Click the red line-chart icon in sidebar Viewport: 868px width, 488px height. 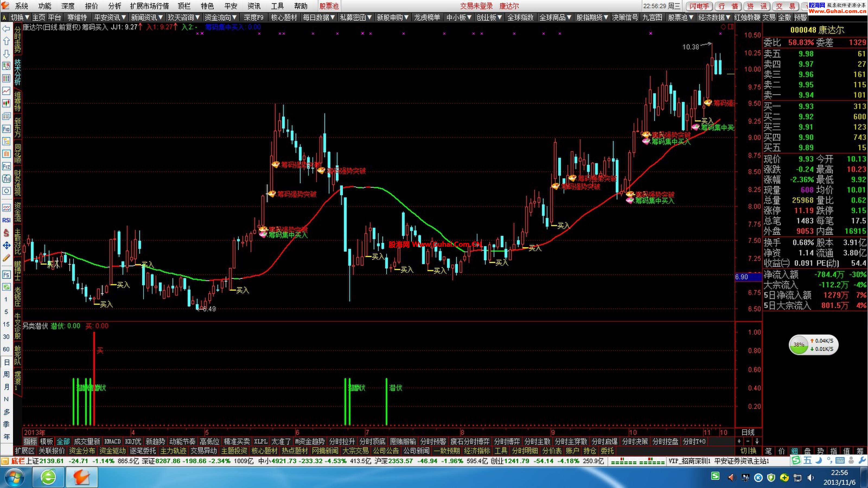[x=6, y=91]
